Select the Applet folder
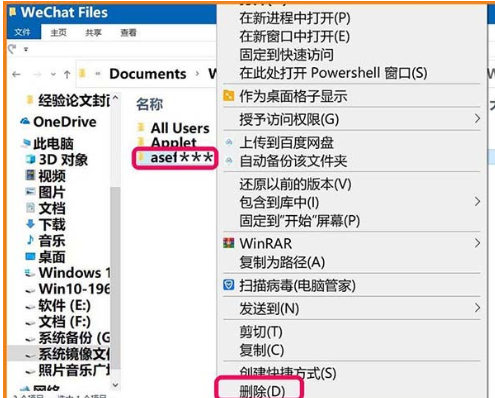This screenshot has height=398, width=495. [x=174, y=142]
